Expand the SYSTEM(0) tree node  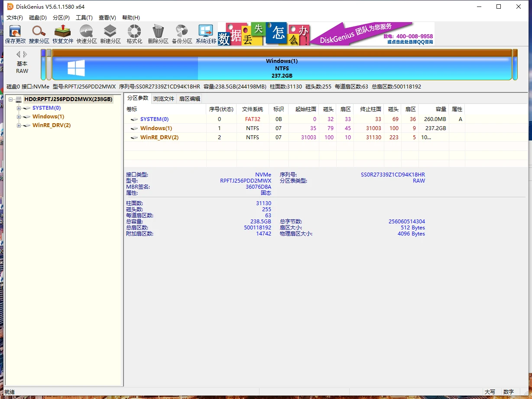pos(19,108)
